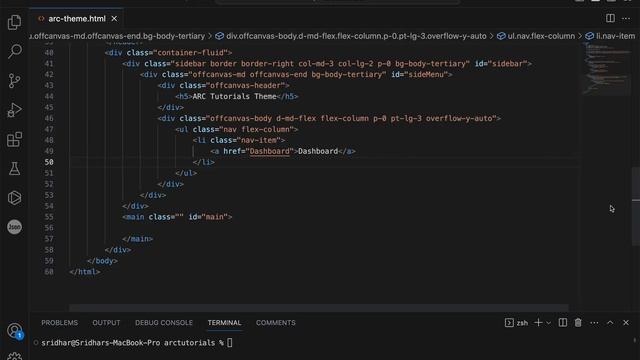Open Source Control view

[x=14, y=80]
